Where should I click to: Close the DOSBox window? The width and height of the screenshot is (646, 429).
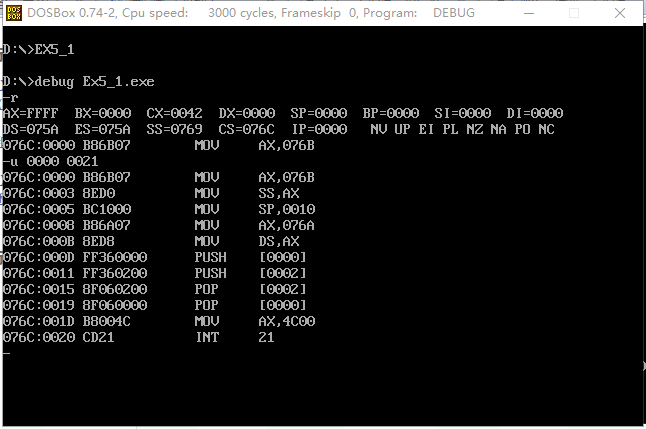point(620,13)
